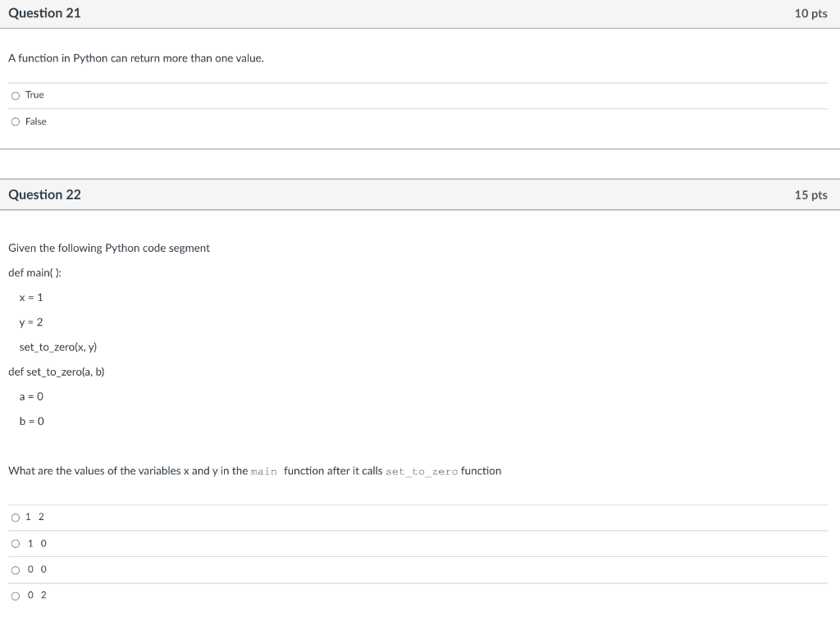Click the 'b = 0' code line
Image resolution: width=840 pixels, height=621 pixels.
32,421
